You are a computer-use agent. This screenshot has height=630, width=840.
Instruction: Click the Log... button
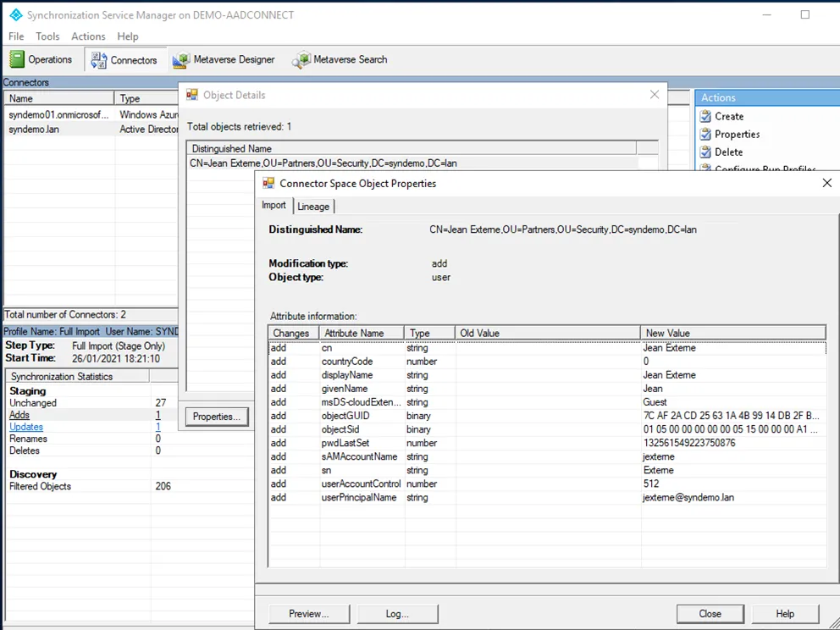tap(397, 614)
